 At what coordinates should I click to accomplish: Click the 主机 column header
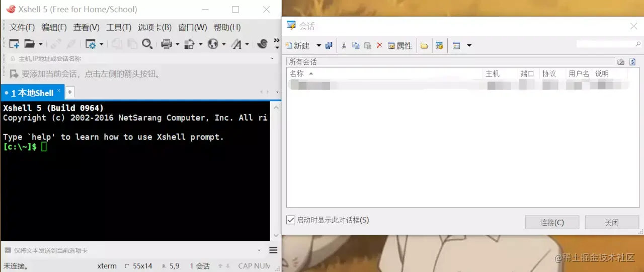[x=500, y=74]
